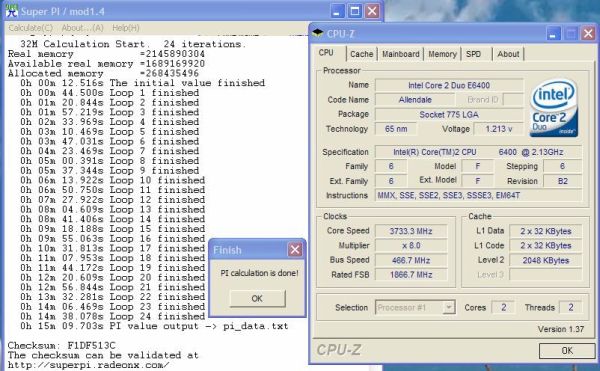Image resolution: width=600 pixels, height=371 pixels.
Task: Click the CPU-Z title bar icon
Action: 318,34
